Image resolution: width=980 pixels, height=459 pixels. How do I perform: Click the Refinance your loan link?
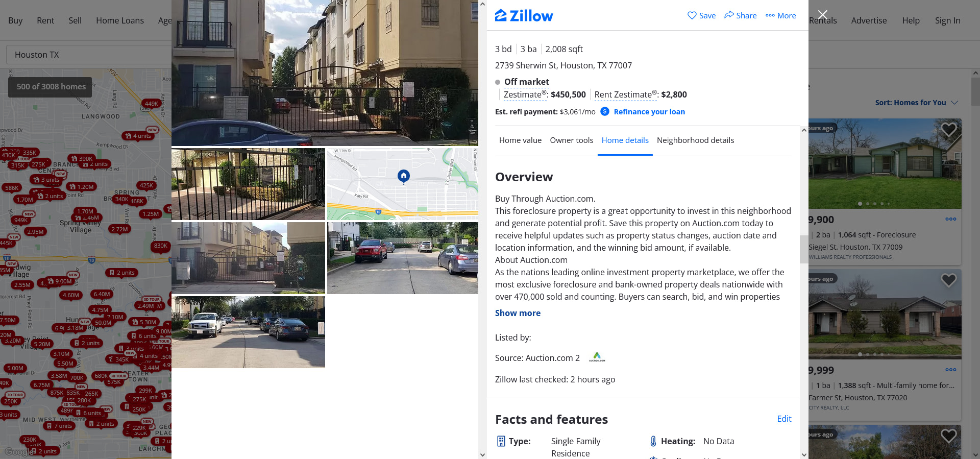[649, 112]
